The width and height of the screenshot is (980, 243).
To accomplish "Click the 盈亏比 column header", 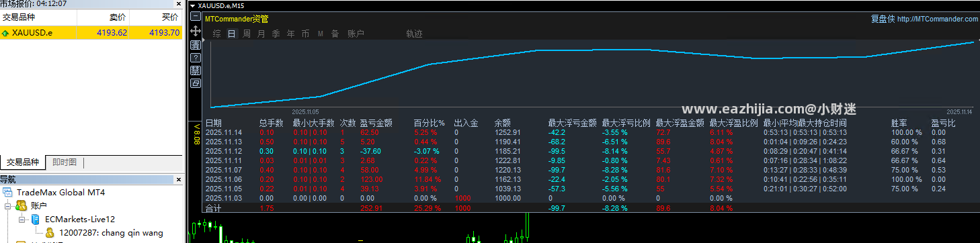I will point(944,124).
